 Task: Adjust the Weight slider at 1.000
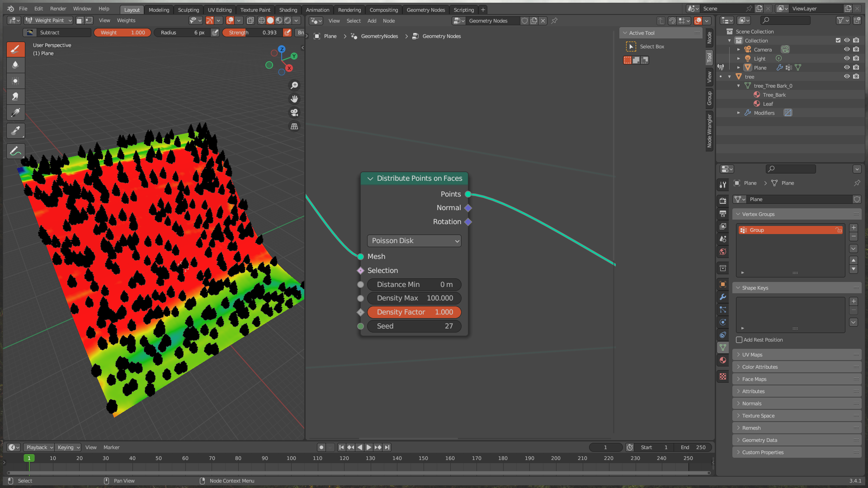(x=122, y=33)
